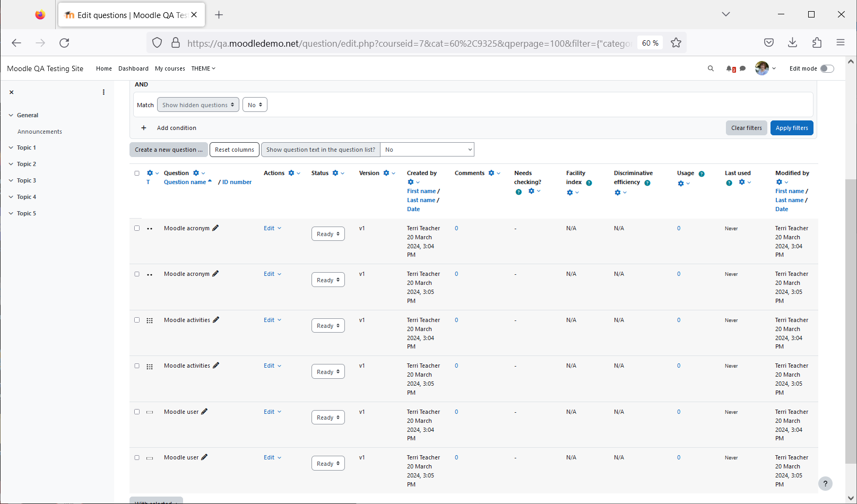The height and width of the screenshot is (504, 857).
Task: Open a new browser tab
Action: click(219, 15)
